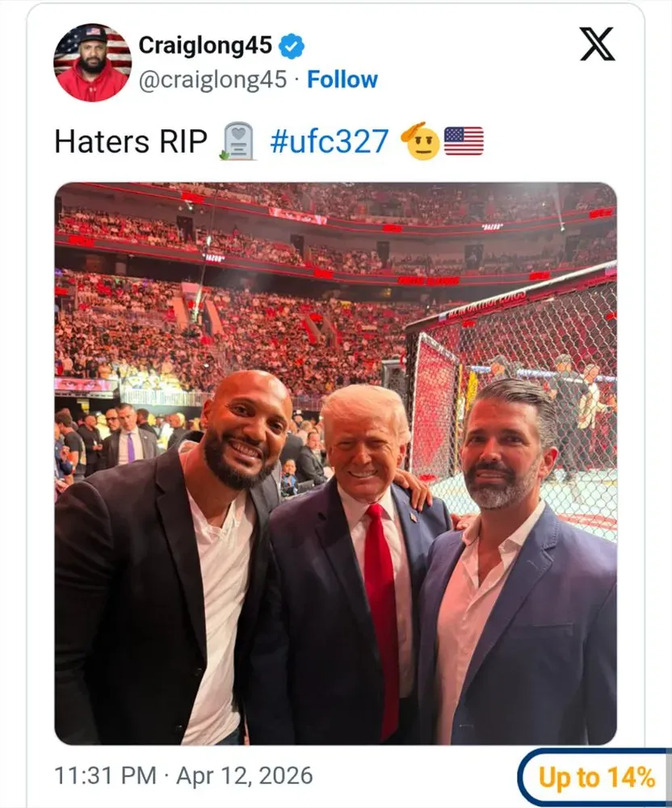The height and width of the screenshot is (808, 672).
Task: Follow the Craiglong45 account
Action: [342, 79]
